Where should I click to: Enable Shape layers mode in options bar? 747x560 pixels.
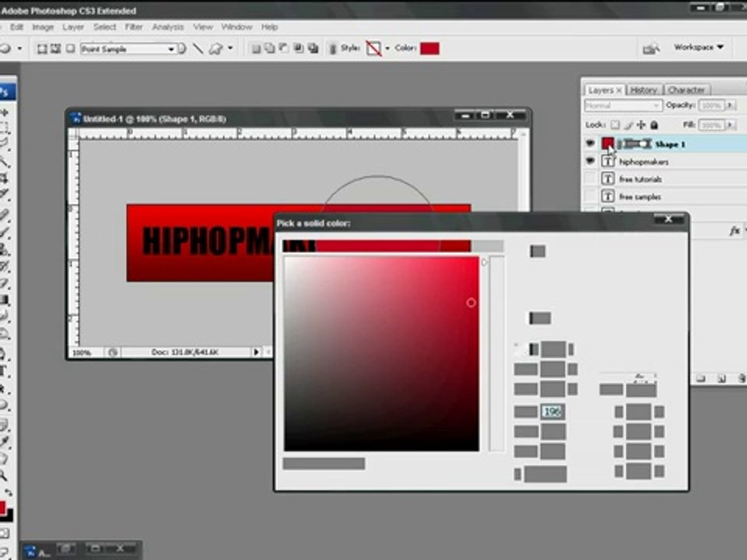(42, 48)
